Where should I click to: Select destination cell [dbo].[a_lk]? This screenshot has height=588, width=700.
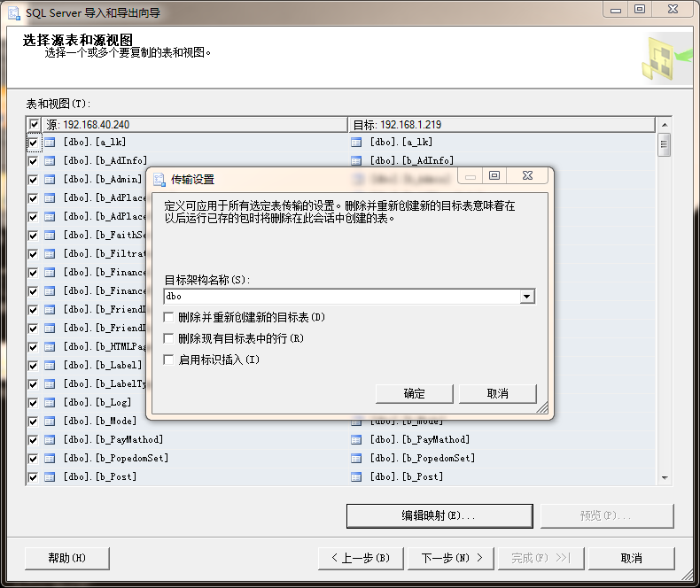(x=401, y=143)
